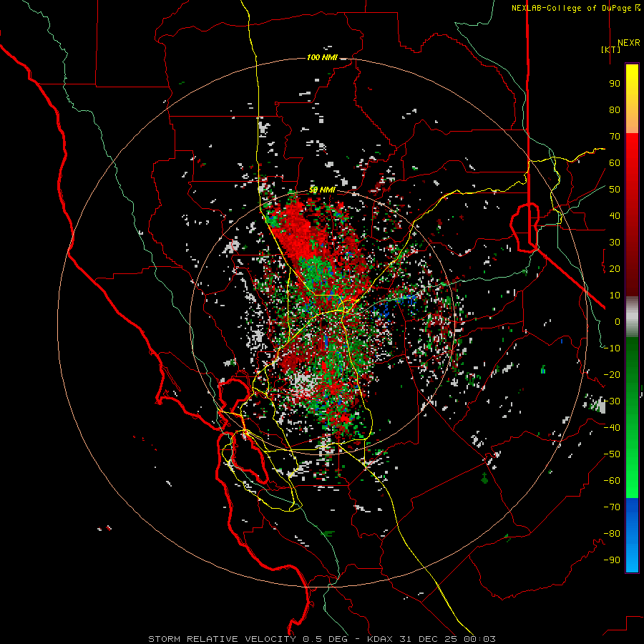This screenshot has height=644, width=644.
Task: Click the -80 knot scale label
Action: pos(612,534)
